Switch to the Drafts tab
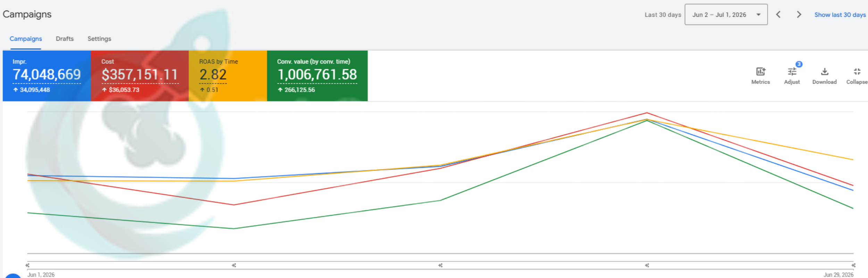 (65, 39)
